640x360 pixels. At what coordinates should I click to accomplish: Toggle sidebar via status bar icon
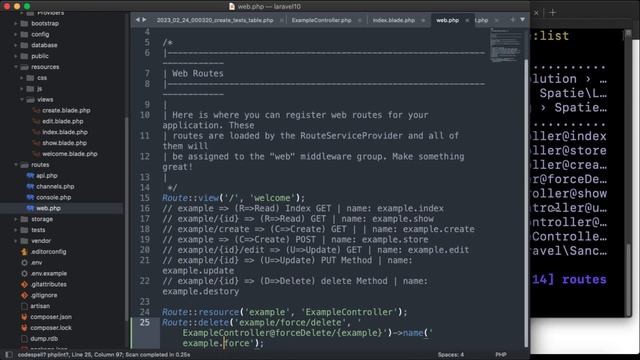click(x=9, y=355)
